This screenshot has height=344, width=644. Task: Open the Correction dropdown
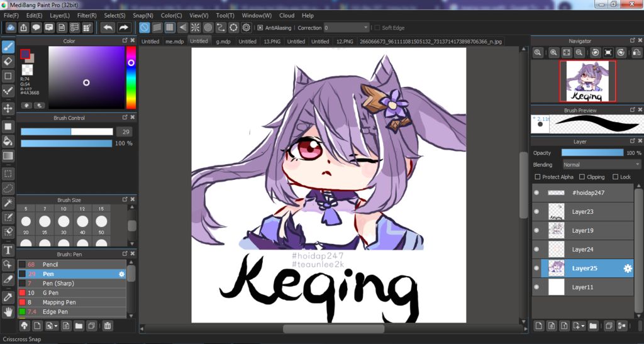(x=347, y=28)
